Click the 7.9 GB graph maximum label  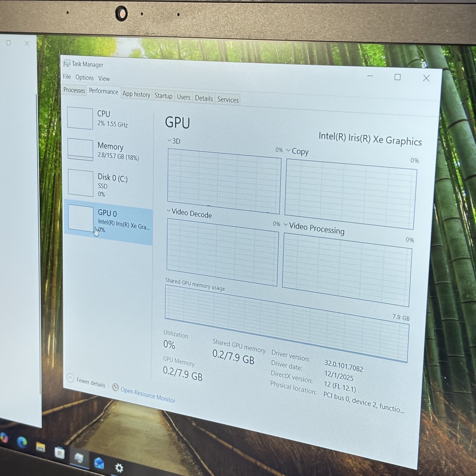click(x=401, y=317)
